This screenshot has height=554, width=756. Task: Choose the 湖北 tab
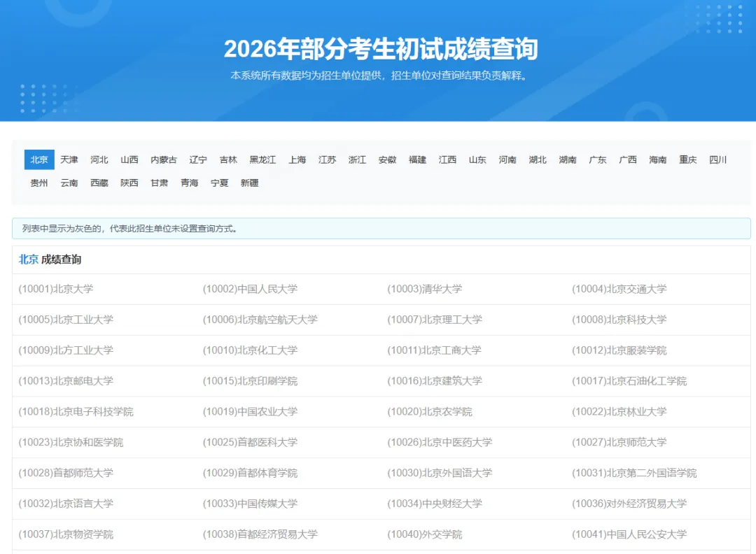(538, 159)
